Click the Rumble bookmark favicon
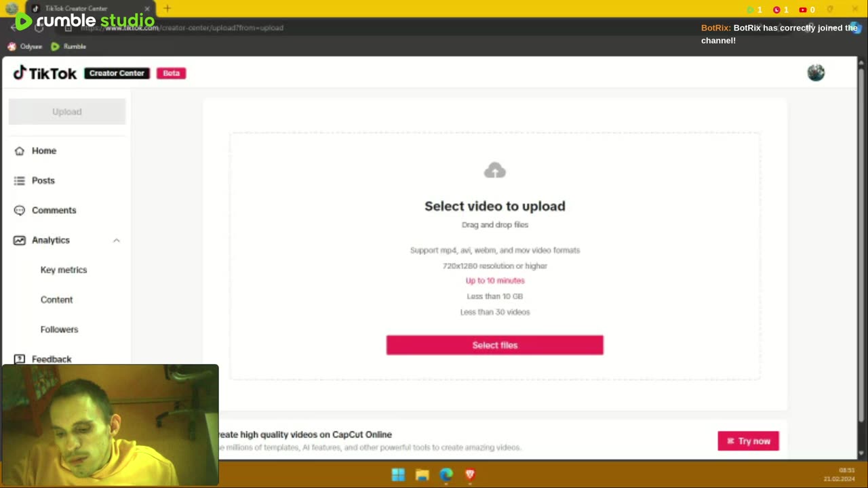Screen dimensions: 868x488 pos(55,47)
